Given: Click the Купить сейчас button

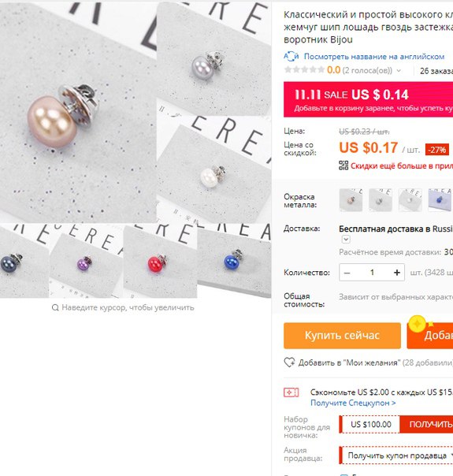Looking at the screenshot, I should 342,336.
